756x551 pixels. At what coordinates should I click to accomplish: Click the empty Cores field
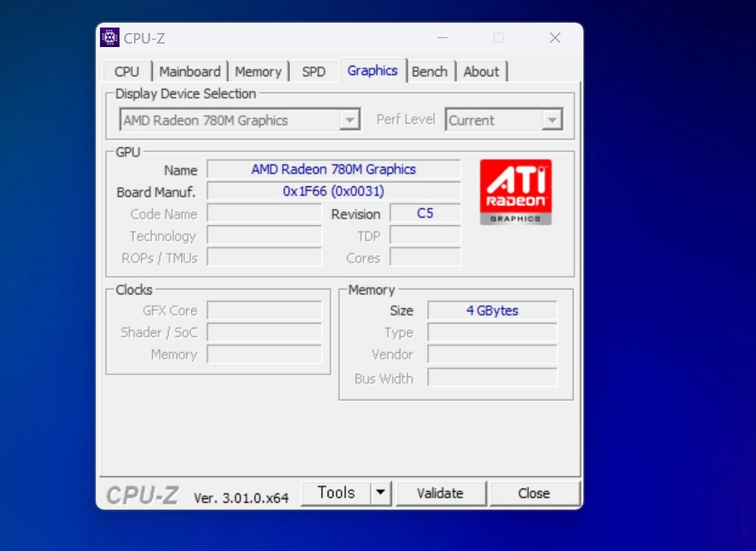coord(425,257)
